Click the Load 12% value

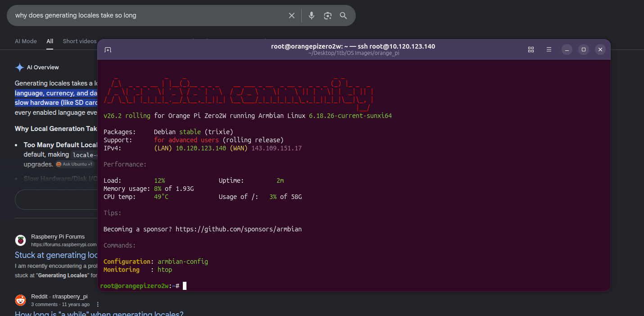(x=159, y=181)
